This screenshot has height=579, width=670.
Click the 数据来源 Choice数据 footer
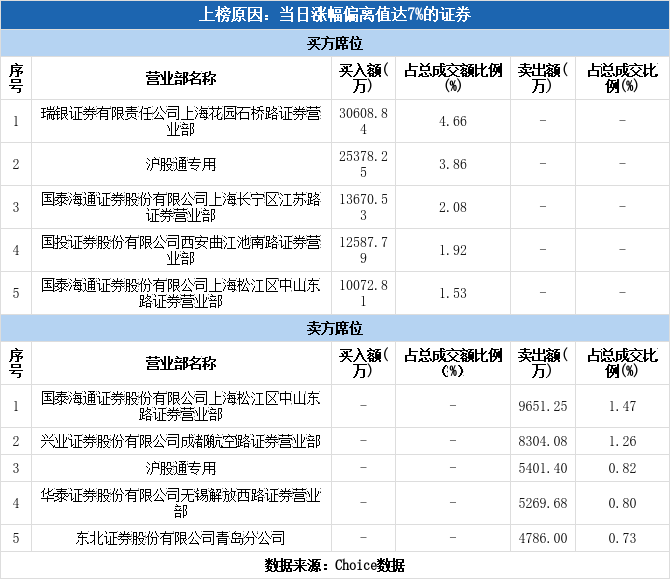335,565
